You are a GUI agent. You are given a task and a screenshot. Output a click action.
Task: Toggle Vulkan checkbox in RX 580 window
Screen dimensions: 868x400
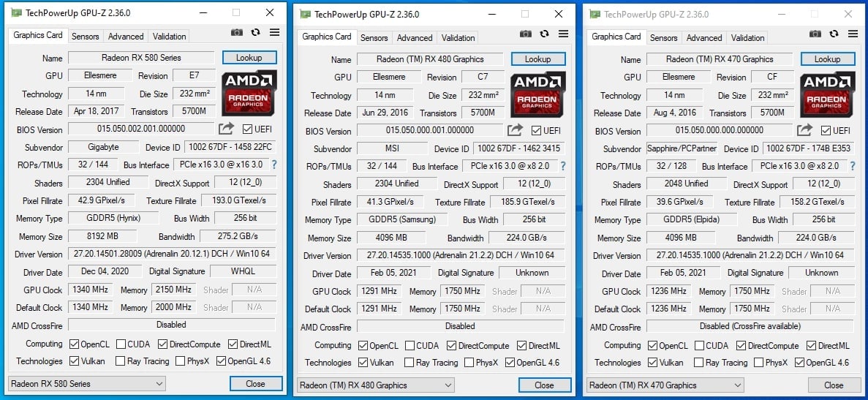click(74, 361)
